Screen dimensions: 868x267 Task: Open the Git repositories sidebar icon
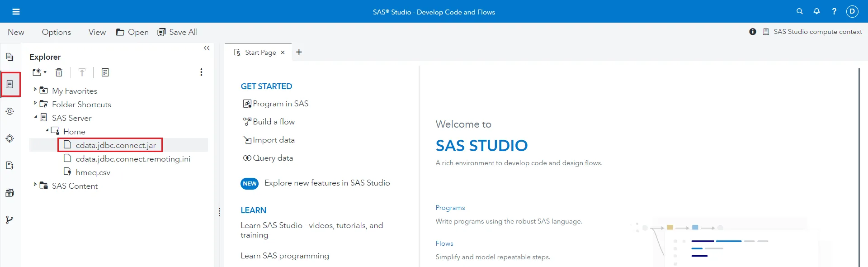pos(9,220)
